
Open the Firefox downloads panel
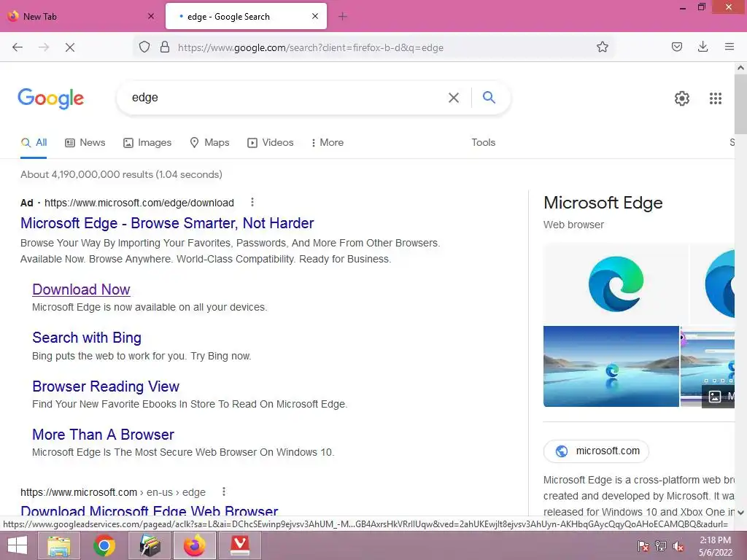pyautogui.click(x=703, y=47)
